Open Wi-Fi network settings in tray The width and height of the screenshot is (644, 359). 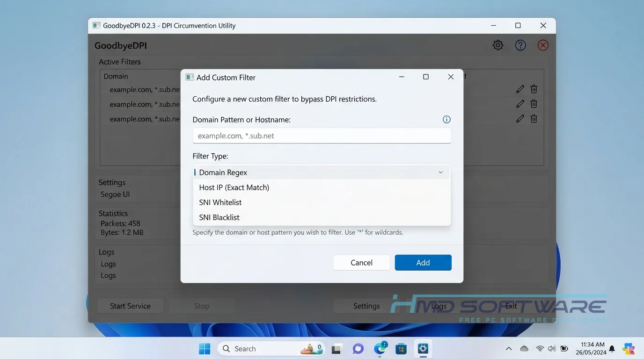[540, 349]
